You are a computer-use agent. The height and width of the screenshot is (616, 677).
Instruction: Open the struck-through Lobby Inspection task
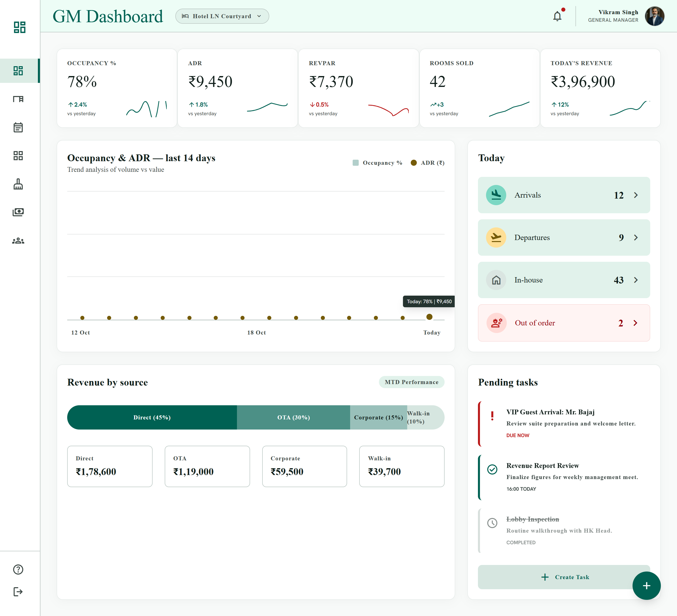pos(564,530)
